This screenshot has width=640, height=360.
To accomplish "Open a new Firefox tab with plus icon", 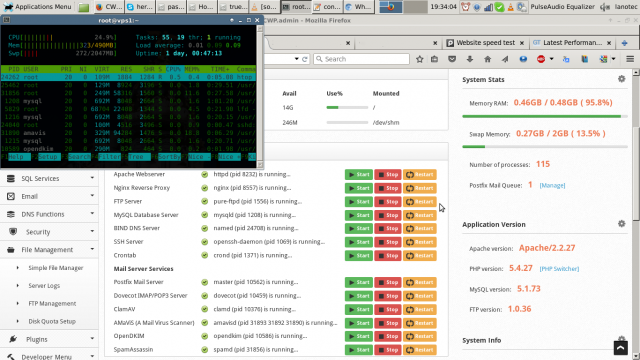I will (x=624, y=43).
